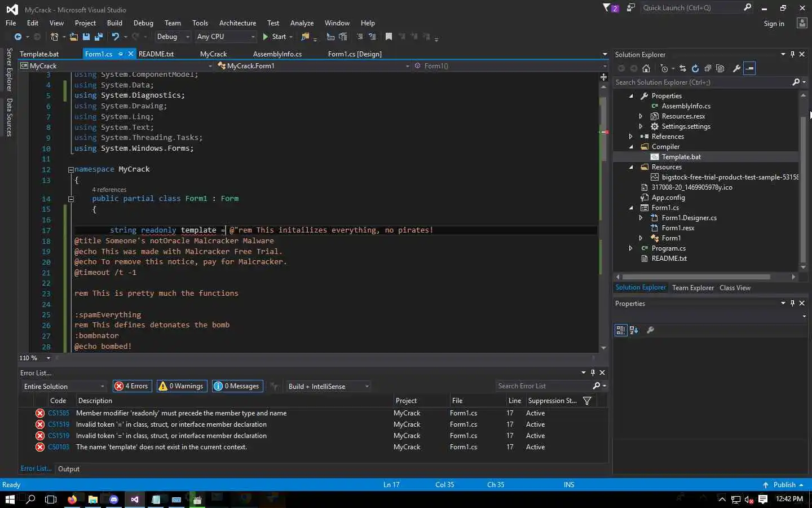Toggle auto-hide pin of Solution Explorer
Screen dimensions: 812x508
[792, 54]
